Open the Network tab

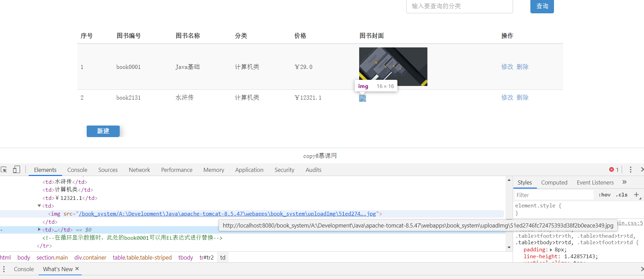(x=139, y=170)
